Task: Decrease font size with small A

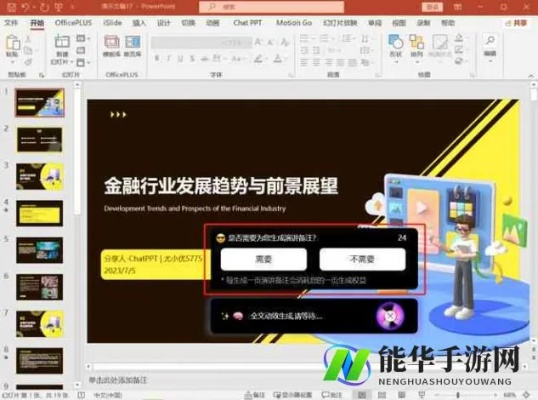Action: click(x=270, y=43)
